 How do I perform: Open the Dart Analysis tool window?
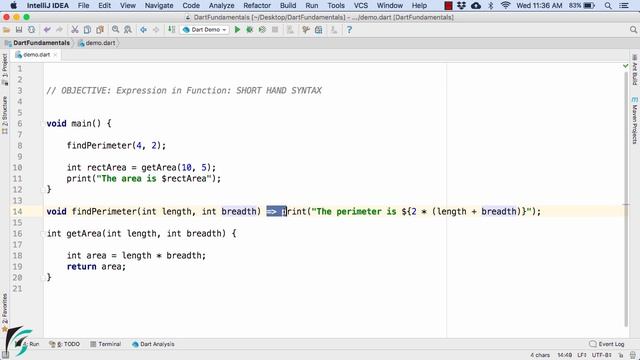153,344
